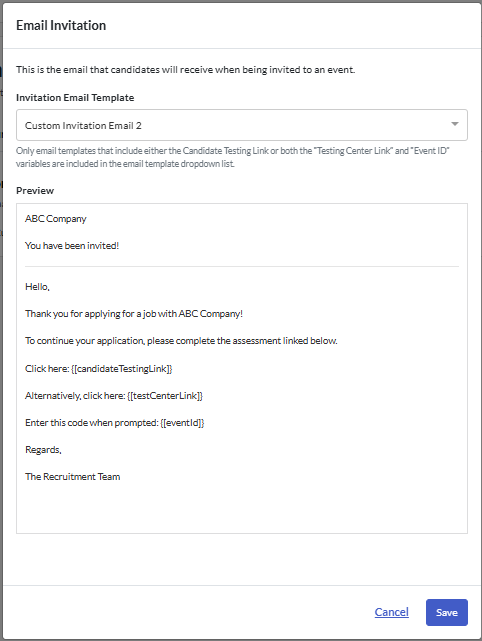Open the Custom Invitation Email 2 dropdown
This screenshot has width=482, height=641.
242,125
